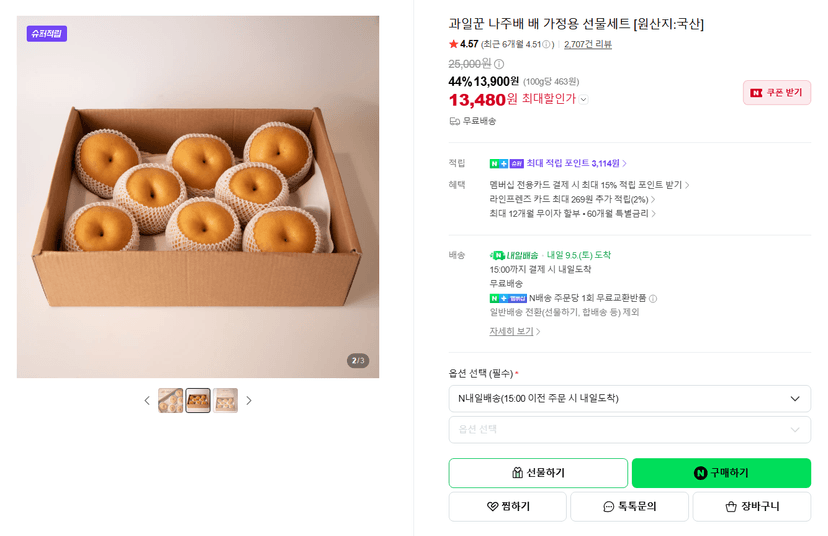The height and width of the screenshot is (536, 828).
Task: Show next product thumbnails with right arrow
Action: coord(249,401)
